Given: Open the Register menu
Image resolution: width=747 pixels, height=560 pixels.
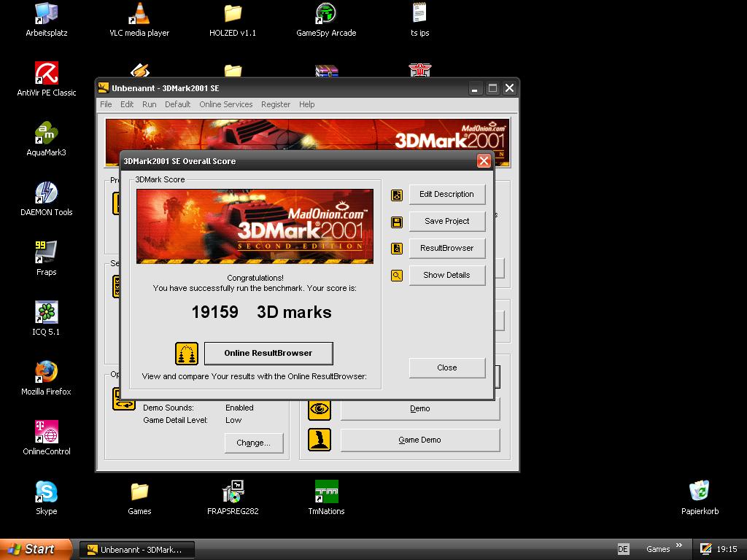Looking at the screenshot, I should pyautogui.click(x=275, y=104).
